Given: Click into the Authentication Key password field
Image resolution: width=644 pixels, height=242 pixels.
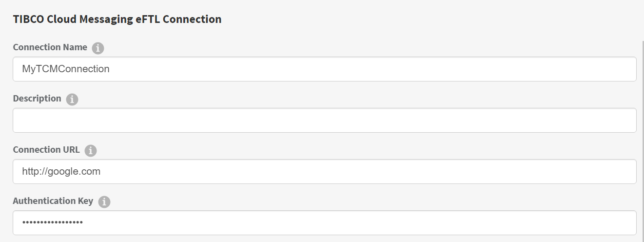Looking at the screenshot, I should pyautogui.click(x=324, y=222).
